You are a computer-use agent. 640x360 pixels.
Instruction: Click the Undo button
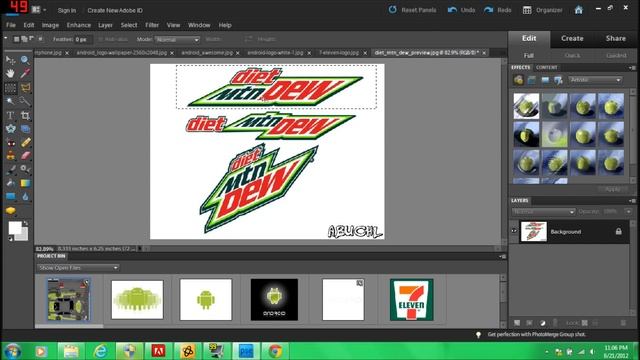tap(462, 10)
